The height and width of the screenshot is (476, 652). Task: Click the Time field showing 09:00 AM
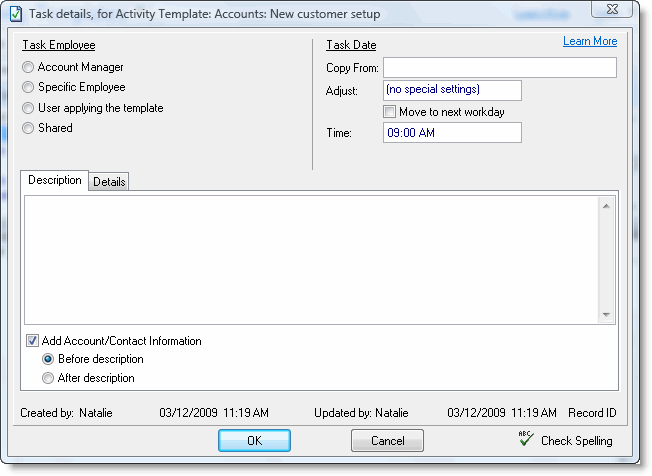pyautogui.click(x=451, y=132)
